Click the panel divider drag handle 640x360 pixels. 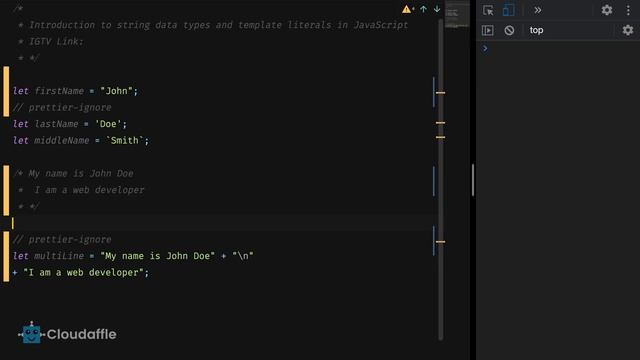click(x=473, y=180)
